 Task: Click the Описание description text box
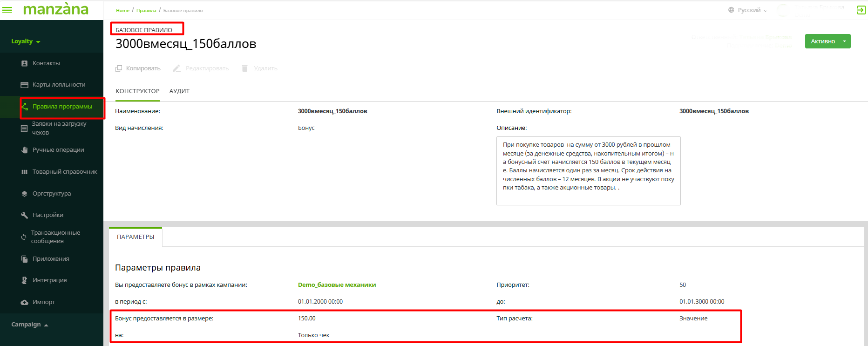click(588, 170)
